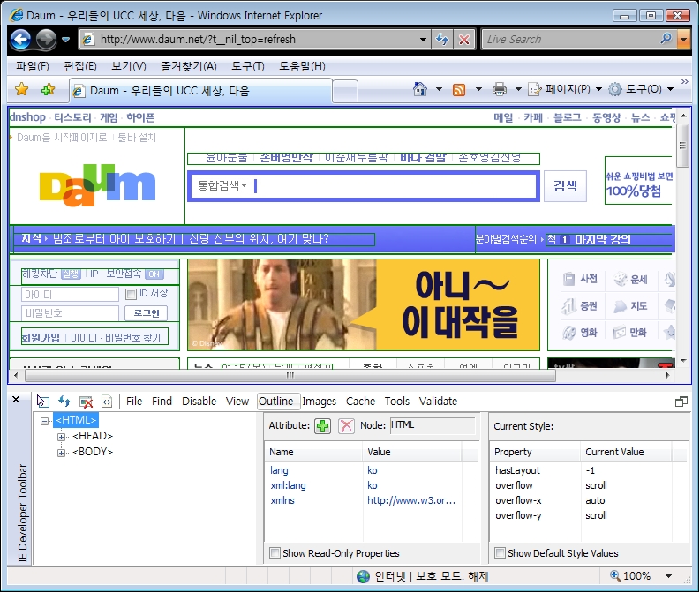700x593 pixels.
Task: Open the 블로그 link in top navigation
Action: tap(568, 117)
